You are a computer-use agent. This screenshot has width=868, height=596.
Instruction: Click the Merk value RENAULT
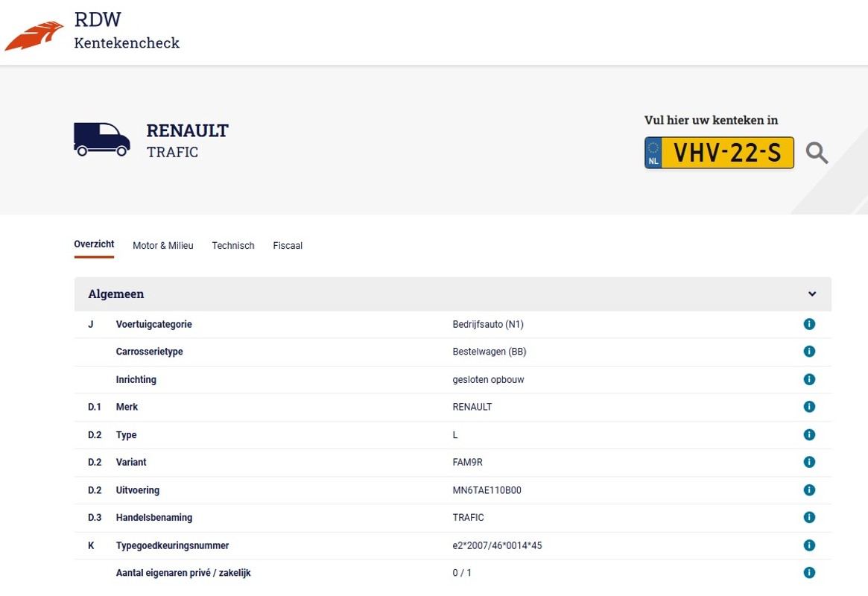coord(472,407)
